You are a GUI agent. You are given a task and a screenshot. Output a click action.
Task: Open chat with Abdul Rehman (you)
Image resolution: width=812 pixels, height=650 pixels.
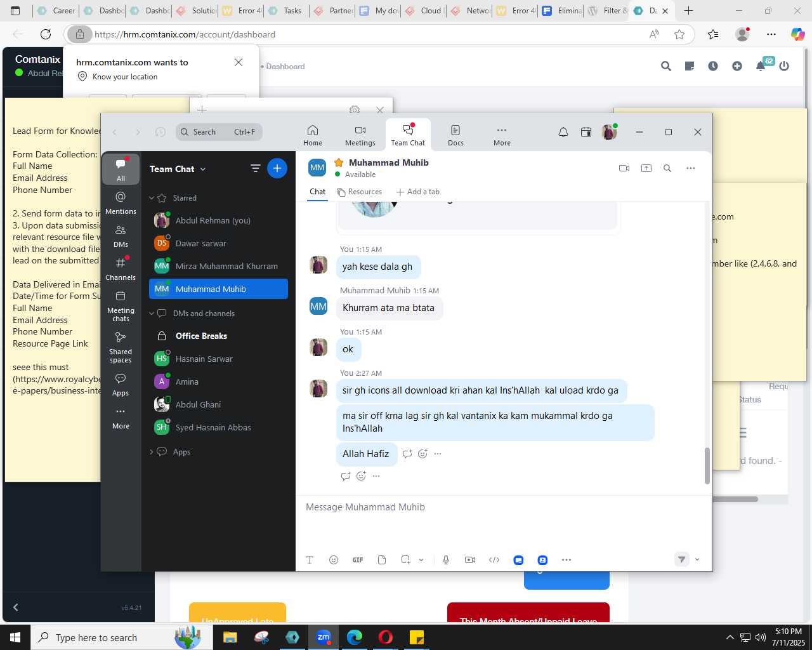pos(218,220)
